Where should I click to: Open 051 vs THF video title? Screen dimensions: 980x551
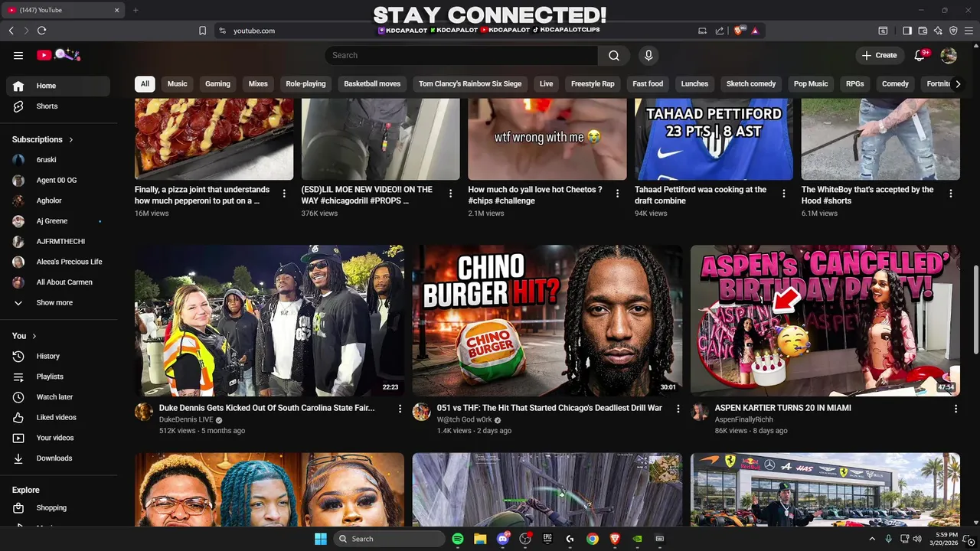(550, 408)
